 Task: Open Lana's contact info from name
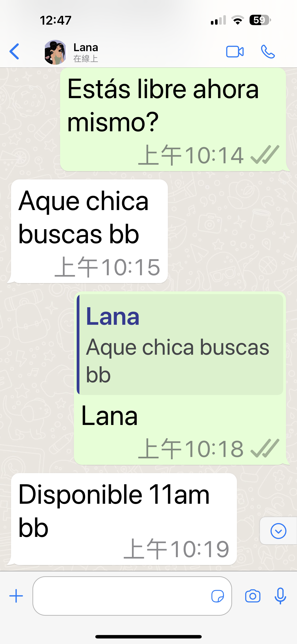click(86, 47)
